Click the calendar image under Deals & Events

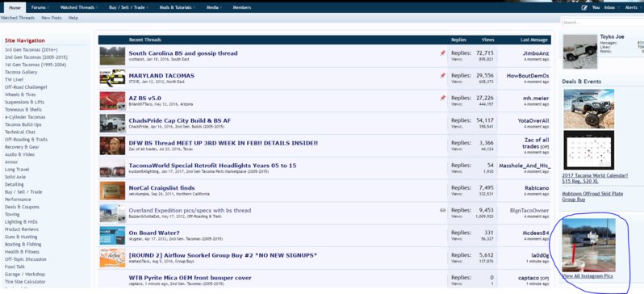pyautogui.click(x=588, y=150)
